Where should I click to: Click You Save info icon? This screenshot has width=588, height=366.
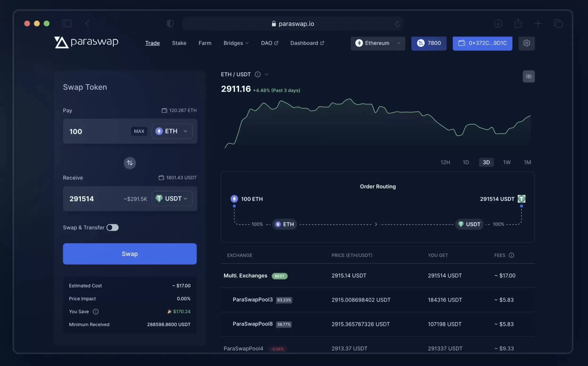tap(96, 311)
